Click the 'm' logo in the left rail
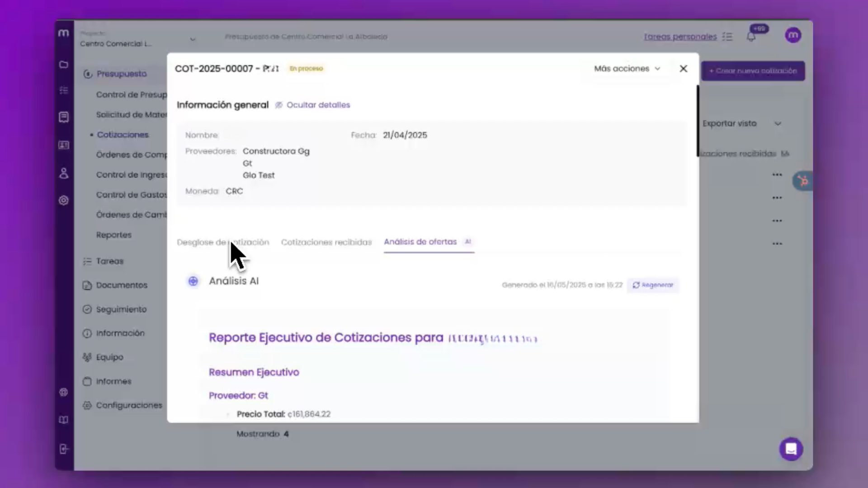Image resolution: width=868 pixels, height=488 pixels. [64, 33]
